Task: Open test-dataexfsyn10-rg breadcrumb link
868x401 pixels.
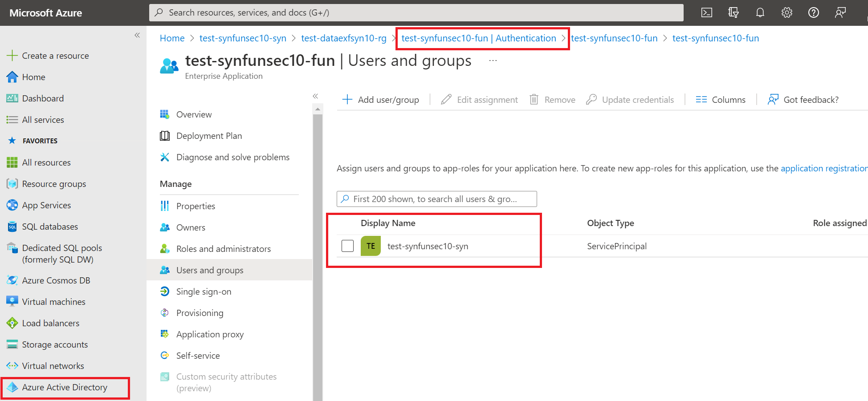Action: [344, 38]
